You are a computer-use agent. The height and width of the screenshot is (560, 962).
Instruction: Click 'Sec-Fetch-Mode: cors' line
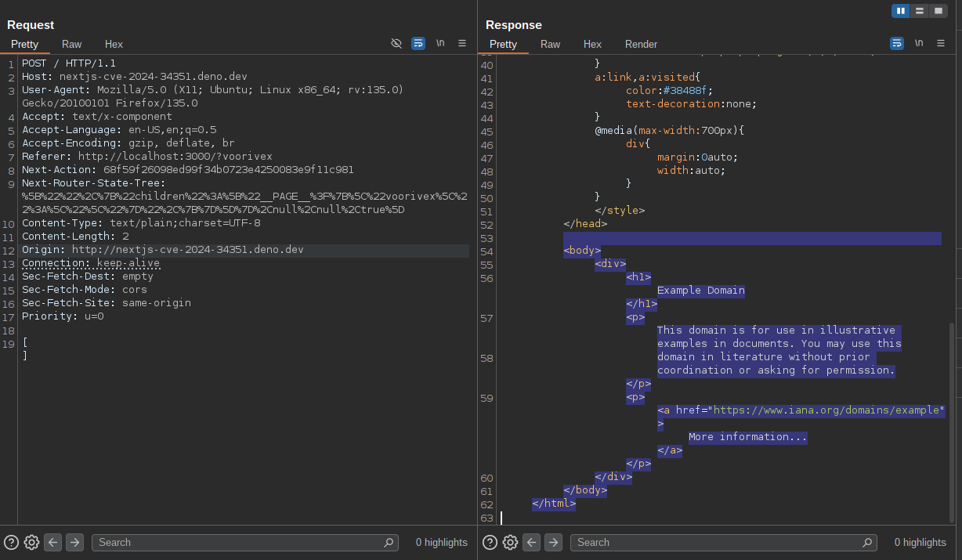pyautogui.click(x=85, y=289)
